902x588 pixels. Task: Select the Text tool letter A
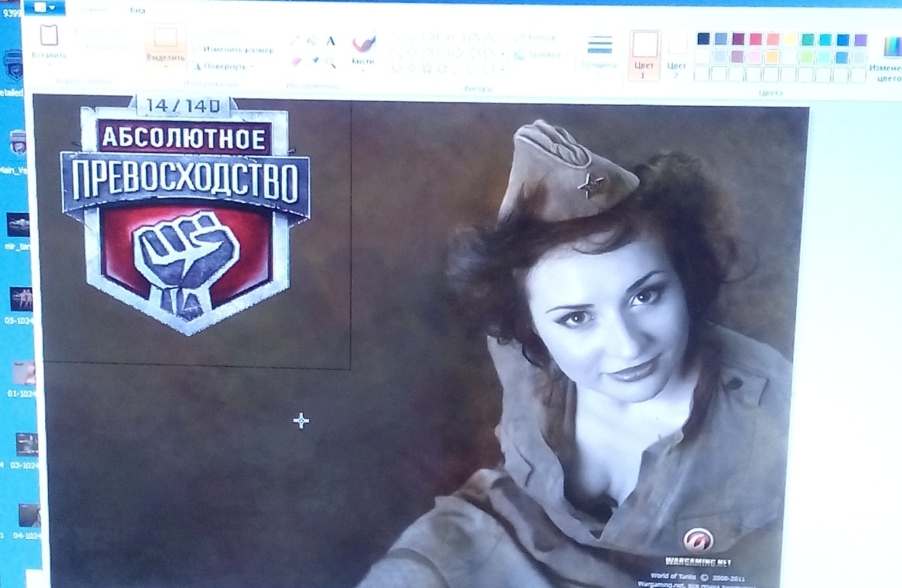click(330, 41)
